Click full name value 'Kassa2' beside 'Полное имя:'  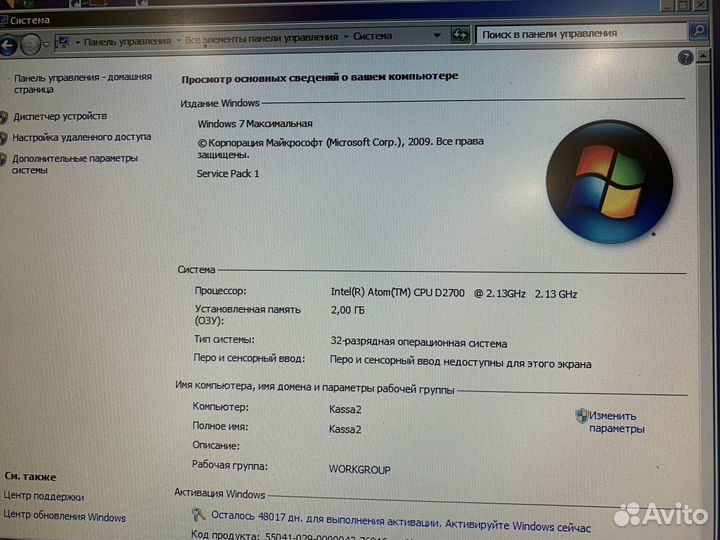coord(345,429)
